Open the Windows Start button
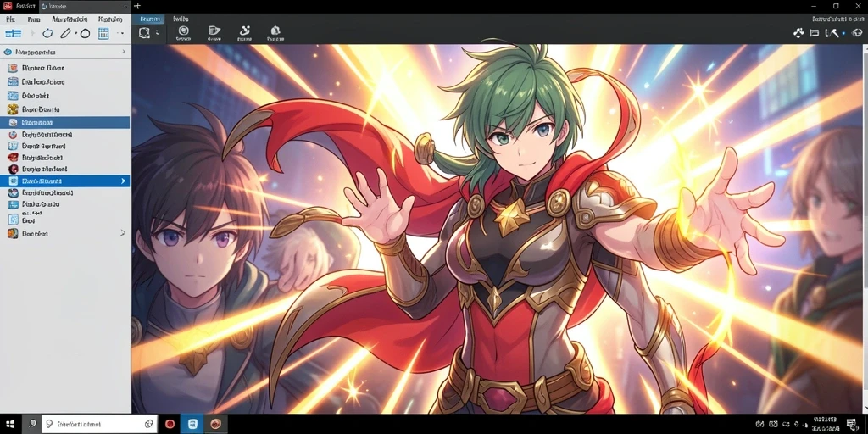 11,424
